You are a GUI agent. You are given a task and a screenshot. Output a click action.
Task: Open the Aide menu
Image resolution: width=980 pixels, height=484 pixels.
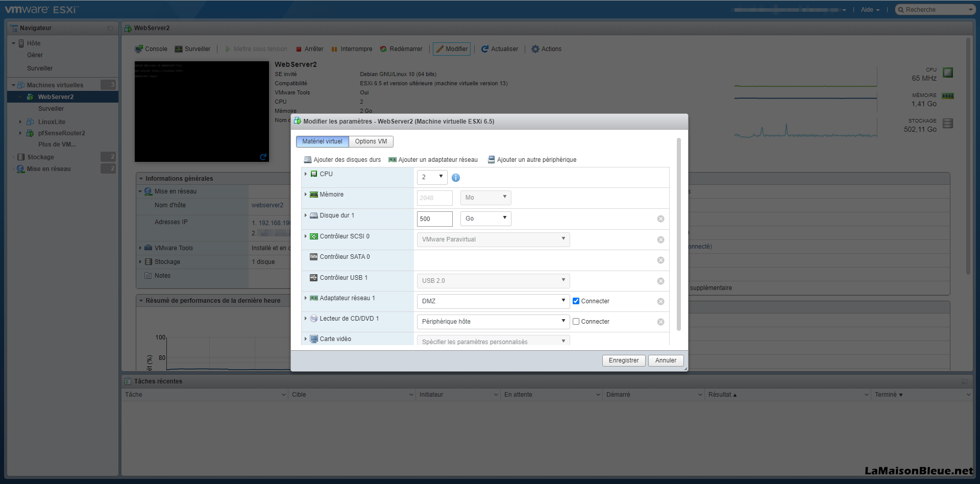click(x=870, y=10)
